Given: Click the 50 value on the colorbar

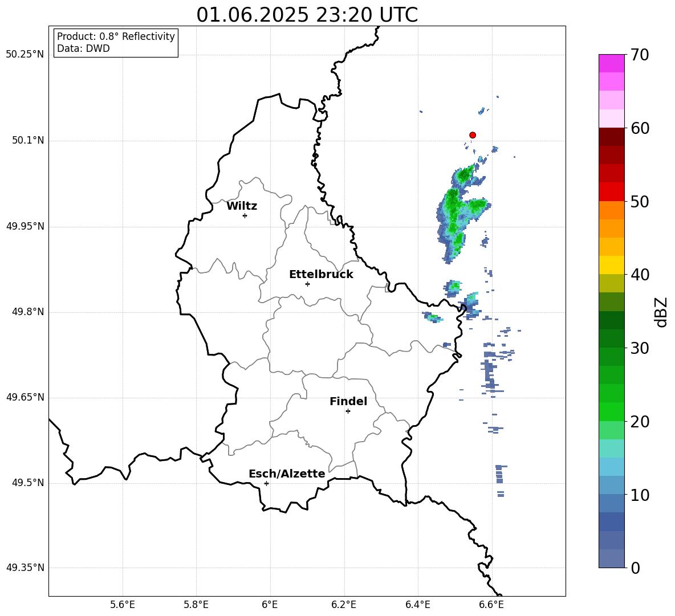Looking at the screenshot, I should click(640, 201).
